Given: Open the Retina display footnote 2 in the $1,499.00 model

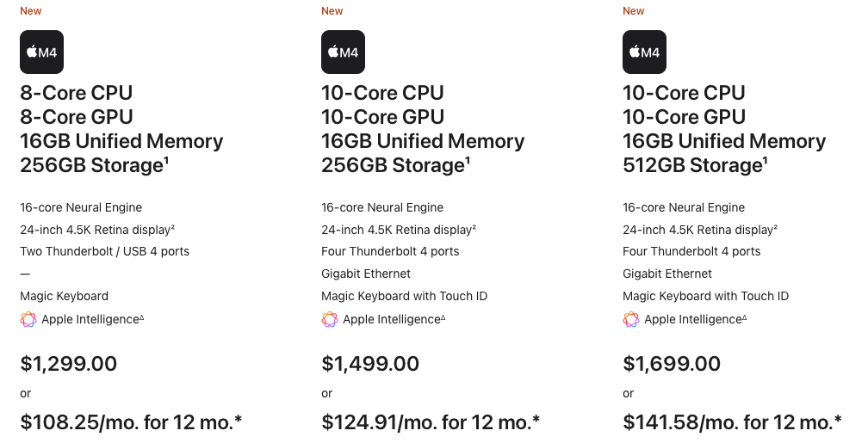Looking at the screenshot, I should (474, 227).
